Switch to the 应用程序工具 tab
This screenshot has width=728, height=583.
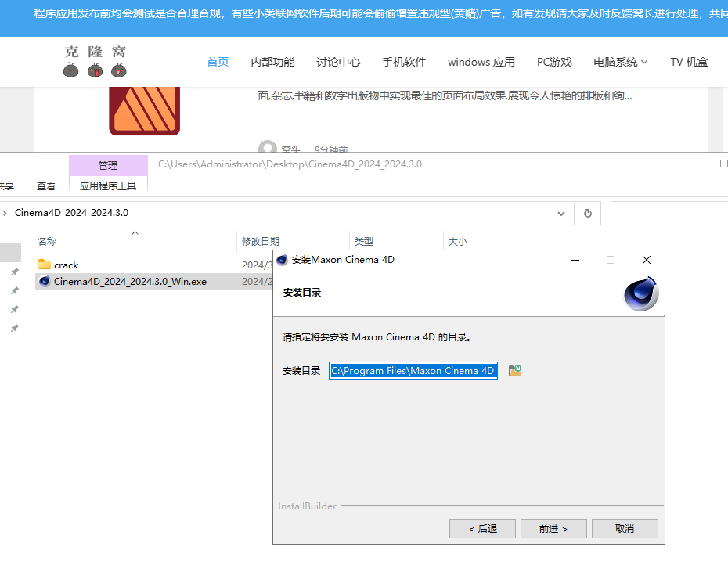pyautogui.click(x=108, y=185)
